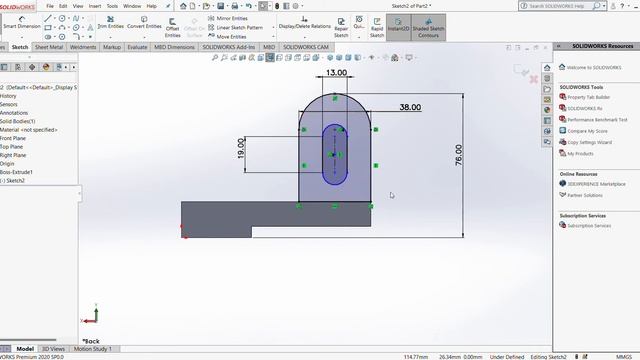Switch to the Sheet Metal tab
Image resolution: width=640 pixels, height=360 pixels.
click(49, 47)
